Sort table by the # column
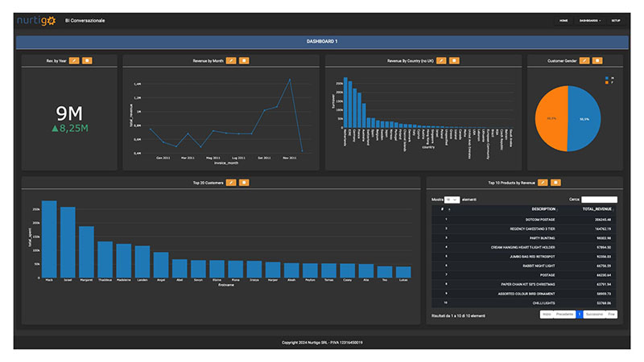Screen dimensions: 644x362 click(445, 209)
